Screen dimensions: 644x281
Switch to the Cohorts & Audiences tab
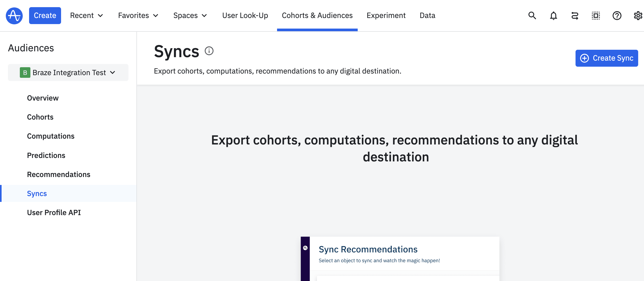coord(317,16)
